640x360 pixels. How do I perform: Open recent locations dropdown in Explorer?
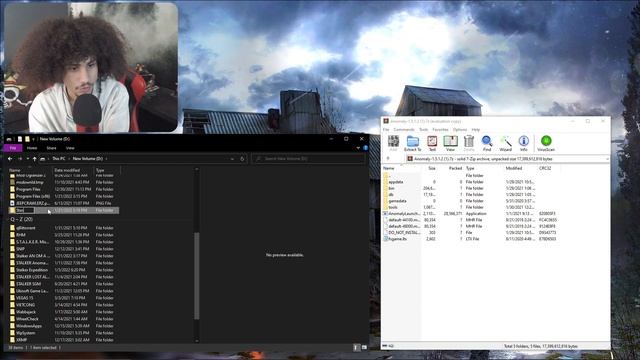click(27, 159)
